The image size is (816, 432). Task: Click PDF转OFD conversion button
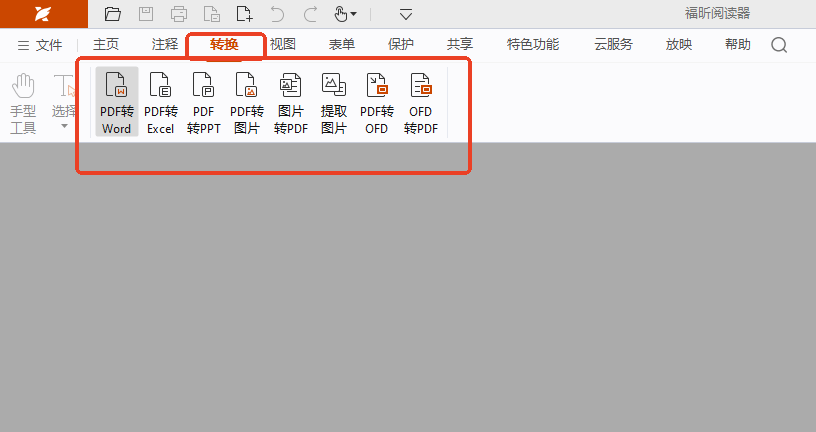tap(377, 103)
